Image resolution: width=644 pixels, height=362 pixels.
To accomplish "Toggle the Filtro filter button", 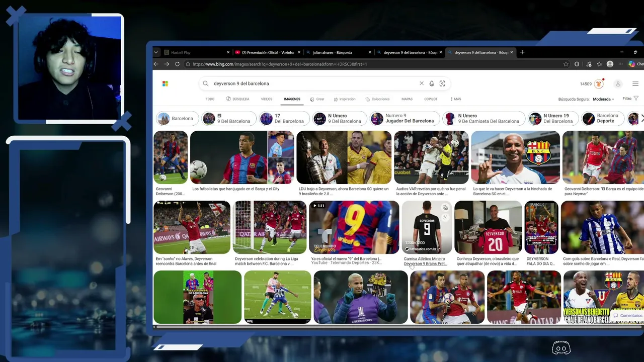I will (x=630, y=99).
